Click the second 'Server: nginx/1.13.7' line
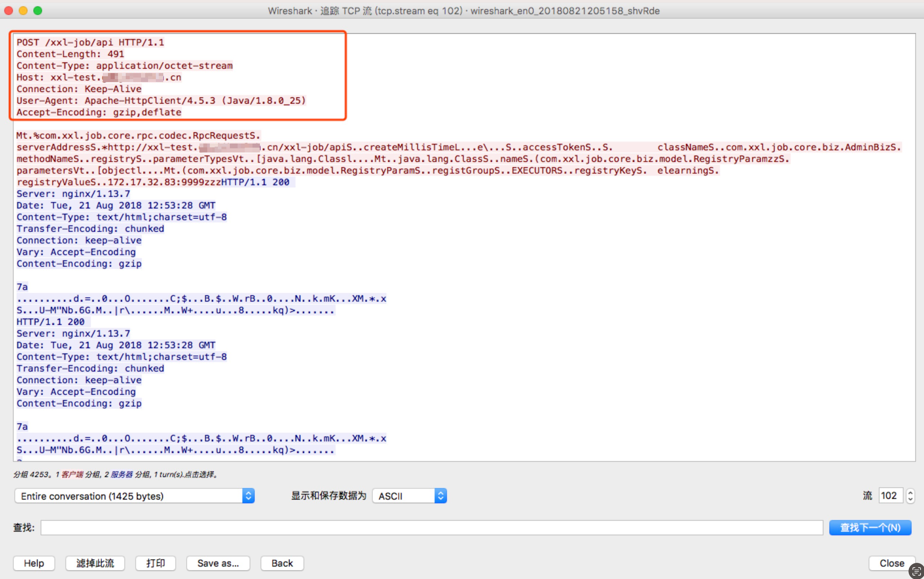This screenshot has width=924, height=579. (x=73, y=333)
